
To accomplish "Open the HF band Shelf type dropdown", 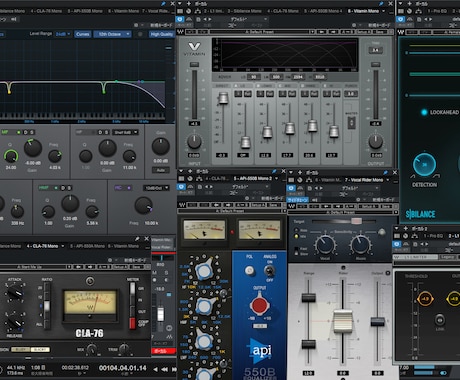I will pos(125,132).
